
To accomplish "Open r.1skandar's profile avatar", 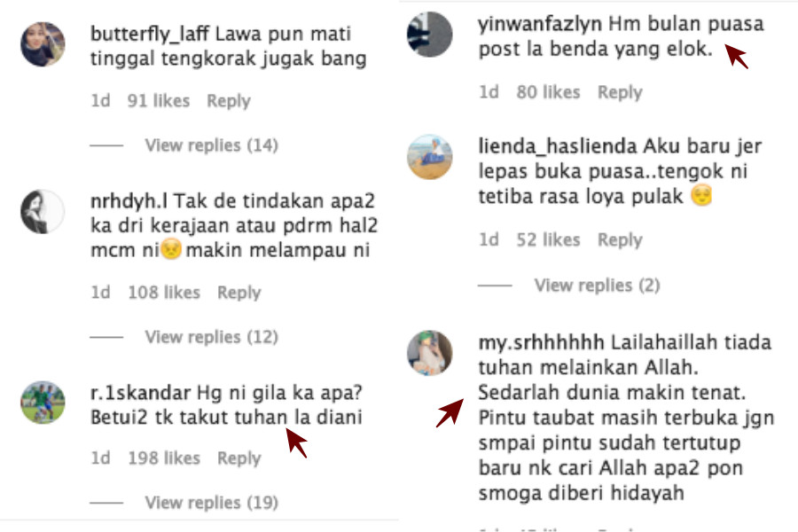I will [43, 403].
